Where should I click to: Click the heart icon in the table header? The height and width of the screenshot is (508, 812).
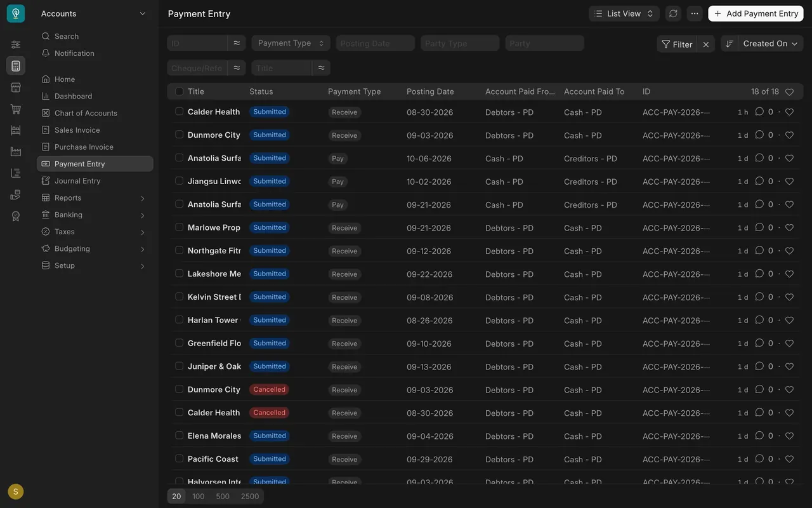coord(789,92)
